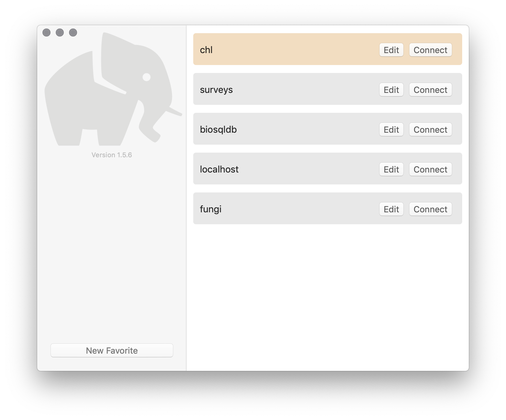Screen dimensions: 506x420
Task: Connect to the fungi database
Action: pyautogui.click(x=430, y=209)
